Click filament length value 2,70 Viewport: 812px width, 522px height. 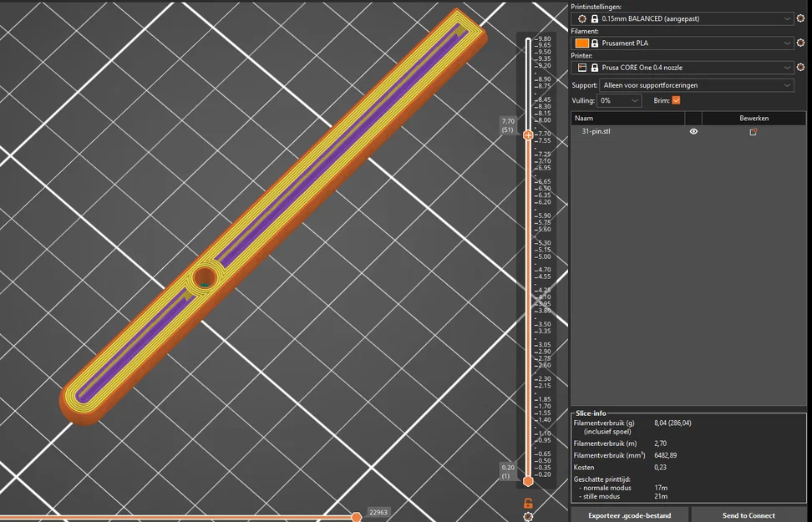click(x=660, y=443)
